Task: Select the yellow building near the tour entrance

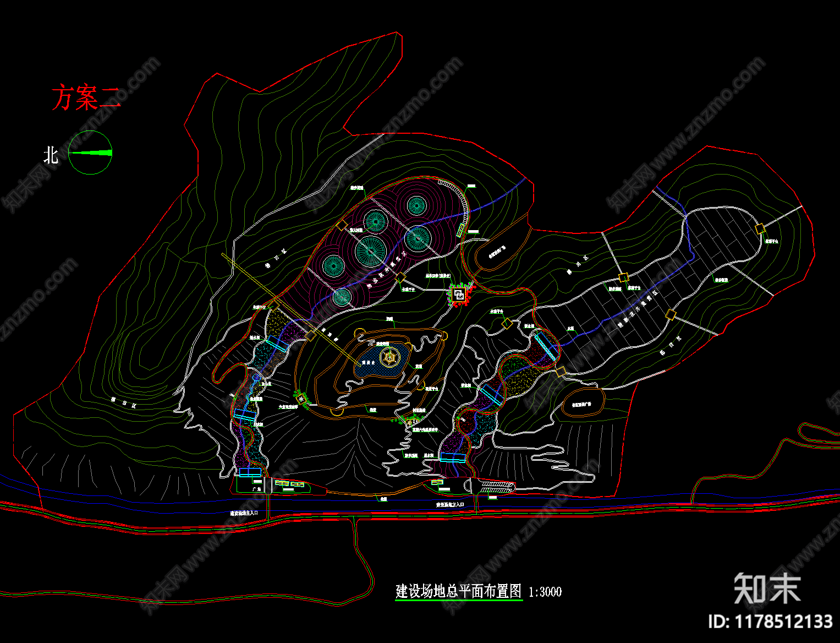Action: click(x=437, y=483)
